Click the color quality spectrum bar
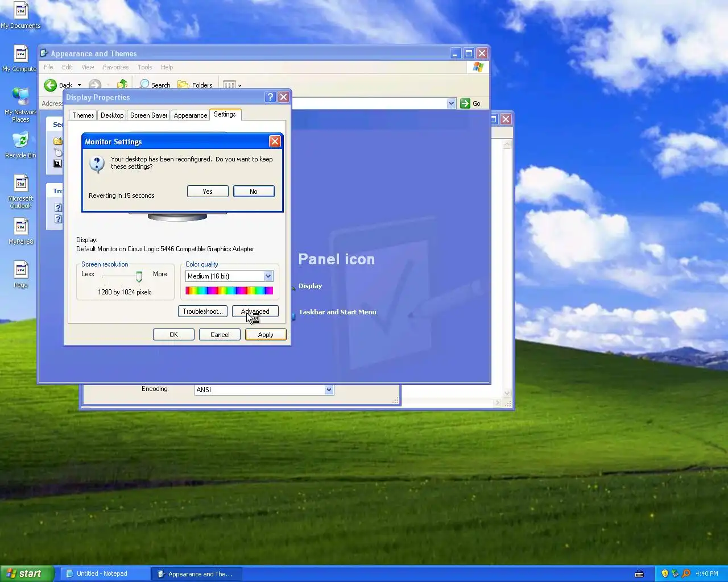Screen dimensions: 728x582 (229, 290)
